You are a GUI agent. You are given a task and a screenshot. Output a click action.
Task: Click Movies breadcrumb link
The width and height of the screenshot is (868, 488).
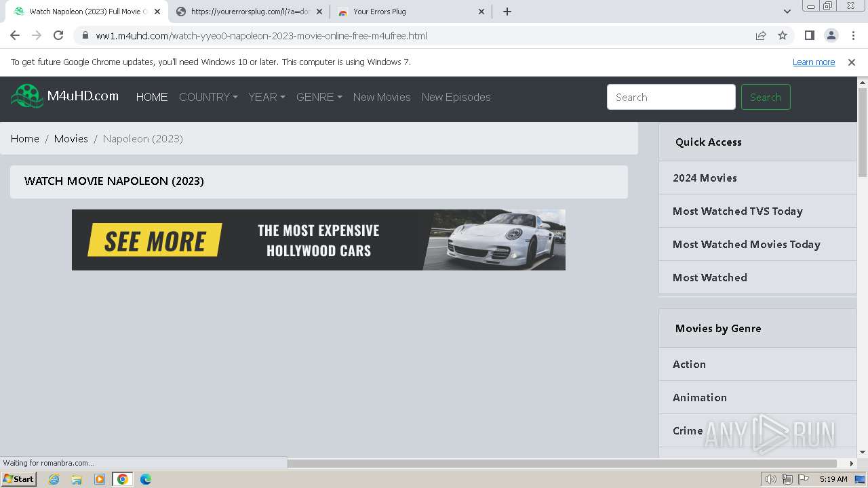(x=71, y=138)
